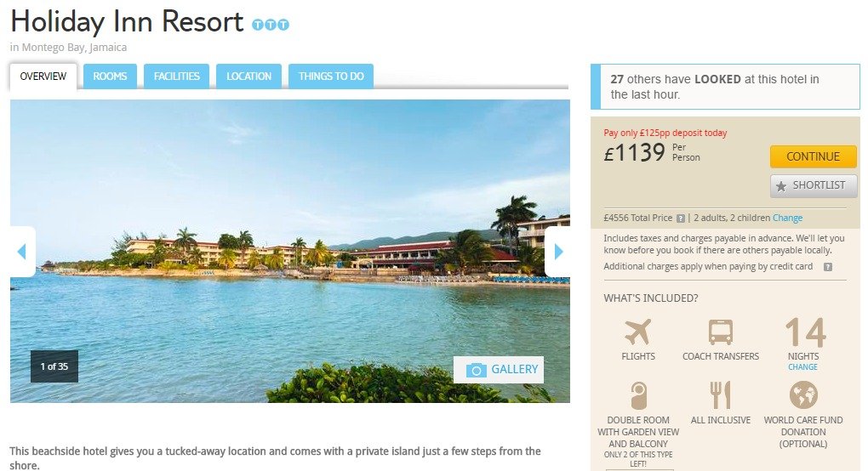Click the door hanger room icon
This screenshot has width=868, height=471.
pos(638,395)
